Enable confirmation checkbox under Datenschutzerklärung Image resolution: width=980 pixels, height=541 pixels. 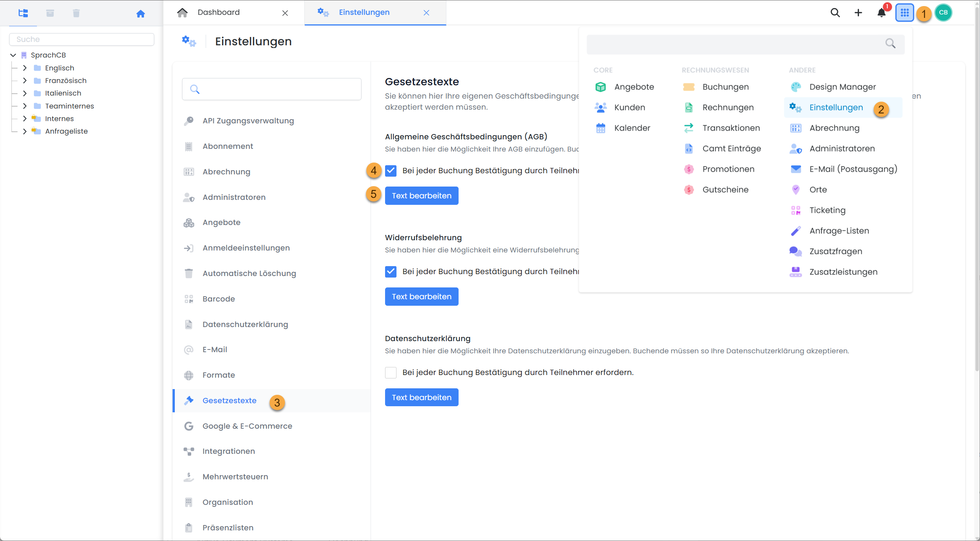[x=391, y=372]
